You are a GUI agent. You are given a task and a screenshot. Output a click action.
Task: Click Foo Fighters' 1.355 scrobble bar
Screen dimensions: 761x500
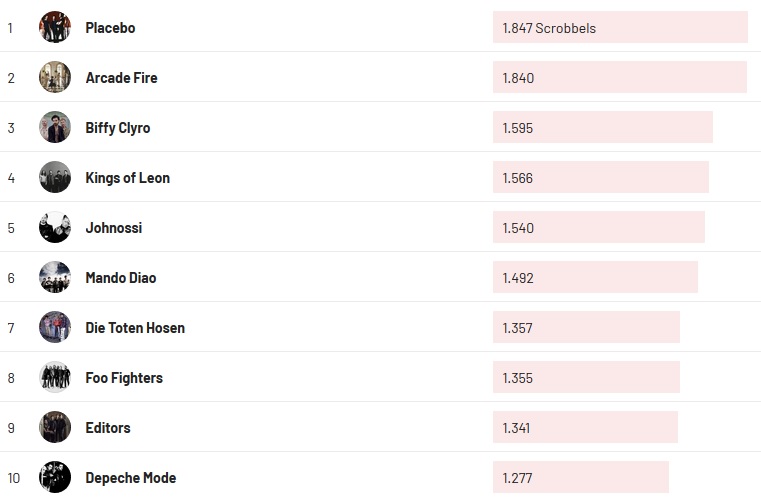click(x=586, y=378)
